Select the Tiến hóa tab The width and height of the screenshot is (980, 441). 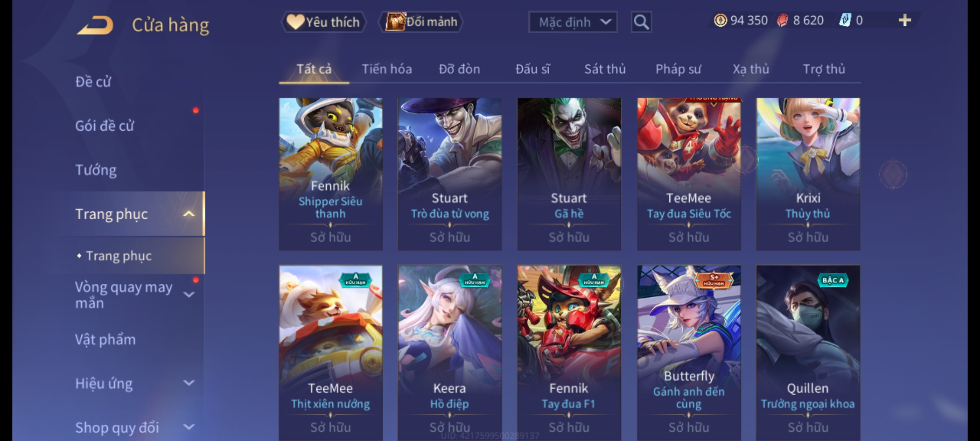pos(387,69)
